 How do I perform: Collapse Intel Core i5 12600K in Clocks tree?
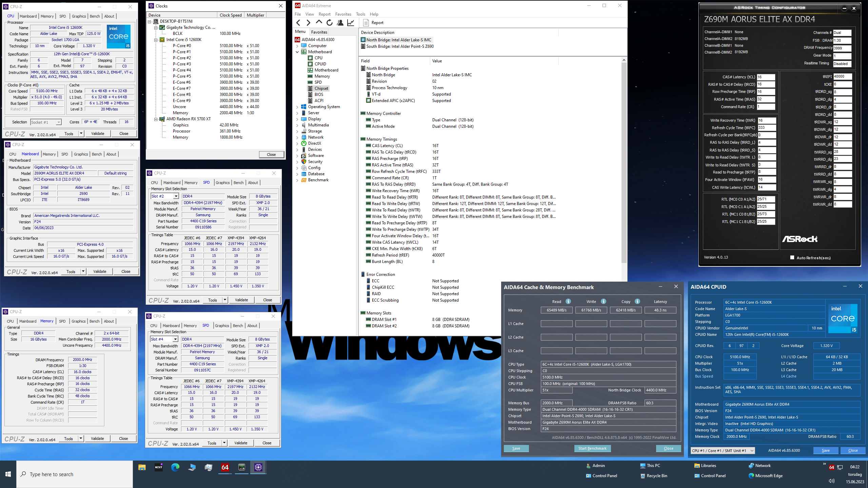pos(156,40)
